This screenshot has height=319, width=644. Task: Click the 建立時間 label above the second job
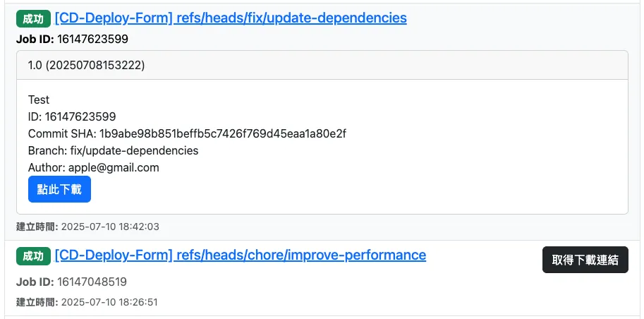37,227
